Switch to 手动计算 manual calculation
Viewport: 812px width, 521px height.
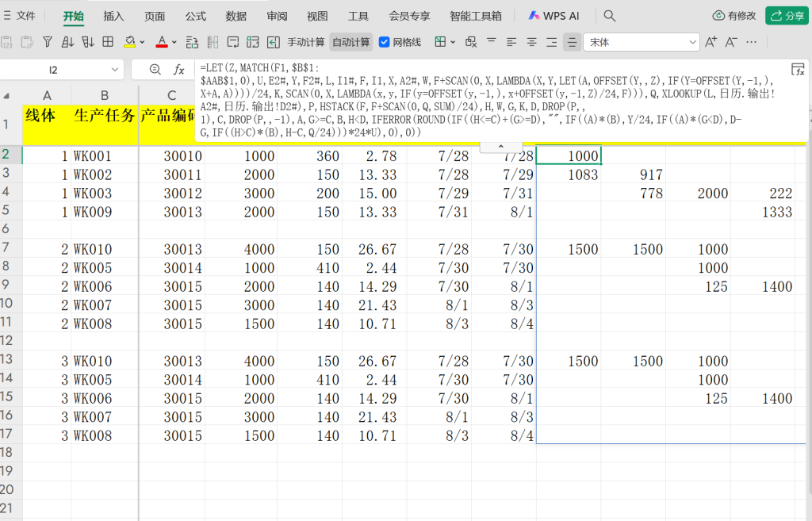306,42
